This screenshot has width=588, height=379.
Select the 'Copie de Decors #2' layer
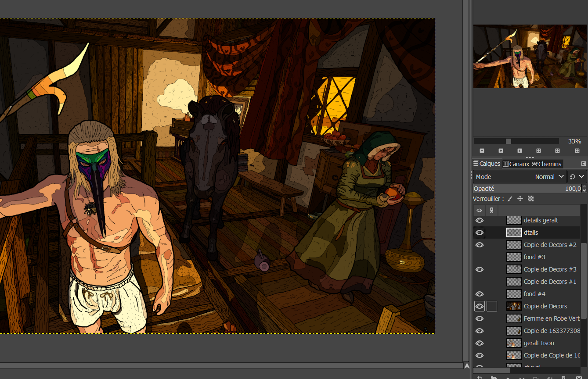[x=550, y=245]
